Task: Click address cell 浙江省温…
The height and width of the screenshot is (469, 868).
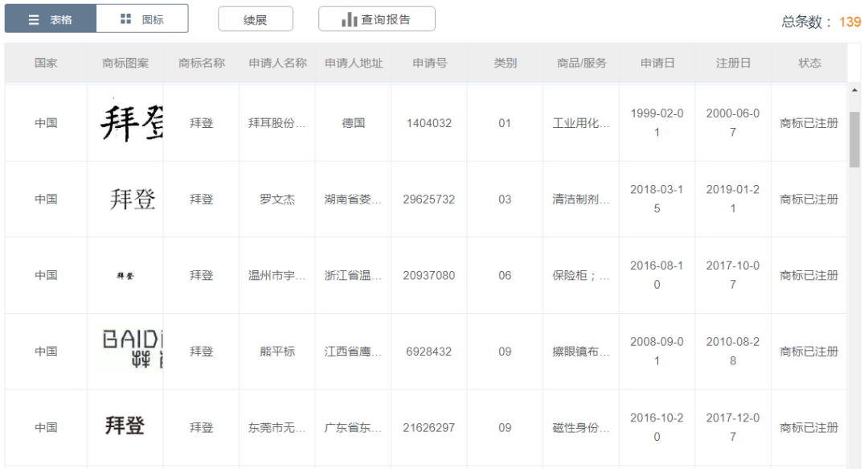Action: click(x=353, y=275)
